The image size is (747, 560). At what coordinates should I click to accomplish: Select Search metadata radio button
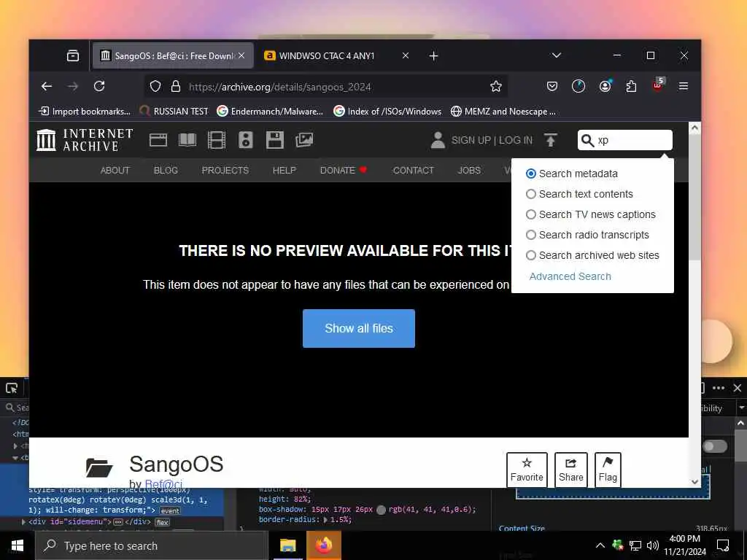pos(531,174)
